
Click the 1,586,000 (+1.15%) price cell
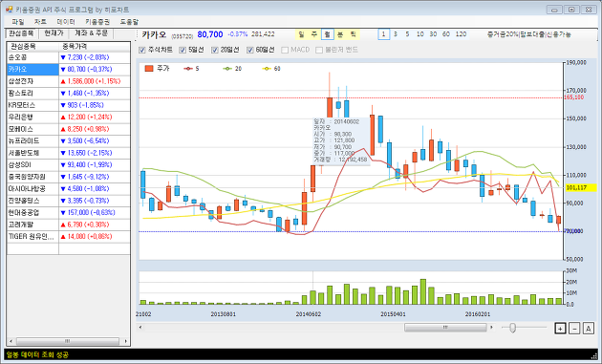click(95, 81)
